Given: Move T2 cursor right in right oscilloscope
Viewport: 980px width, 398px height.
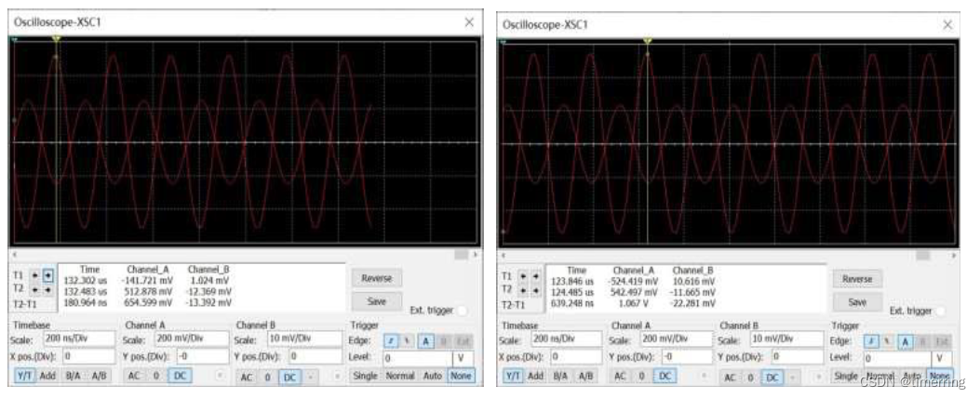Looking at the screenshot, I should [x=534, y=290].
